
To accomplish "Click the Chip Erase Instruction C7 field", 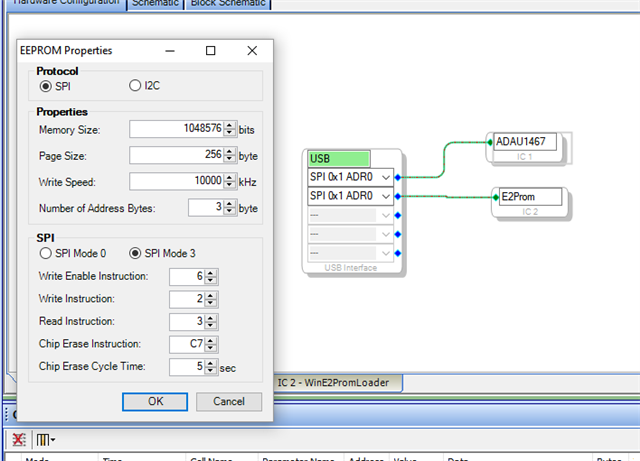I will [187, 344].
